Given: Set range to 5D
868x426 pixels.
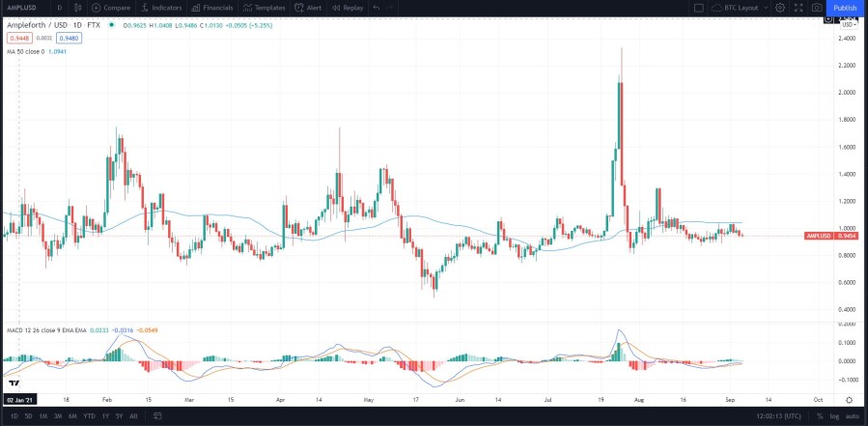Looking at the screenshot, I should click(29, 415).
